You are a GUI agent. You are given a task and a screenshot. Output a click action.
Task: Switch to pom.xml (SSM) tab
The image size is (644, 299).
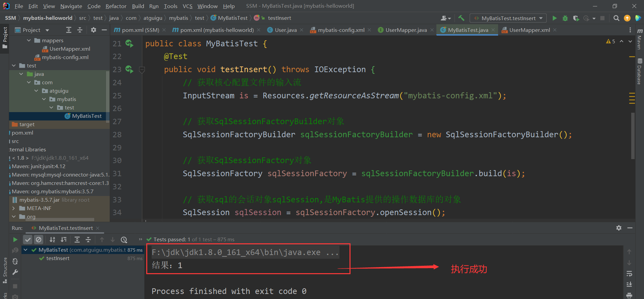pos(140,30)
